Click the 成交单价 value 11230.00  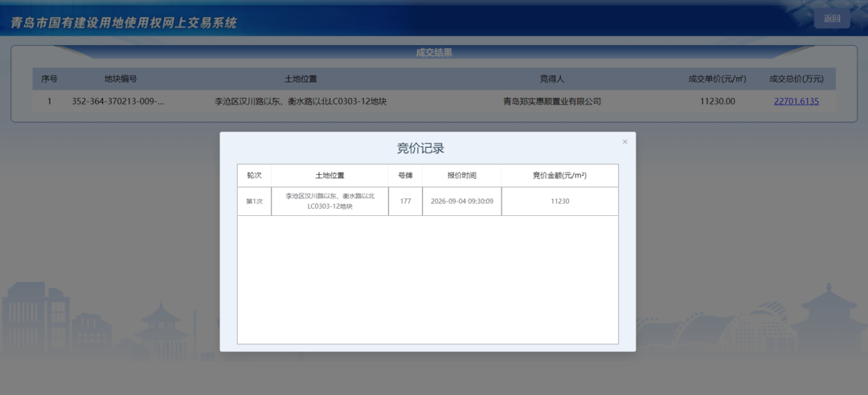point(718,101)
